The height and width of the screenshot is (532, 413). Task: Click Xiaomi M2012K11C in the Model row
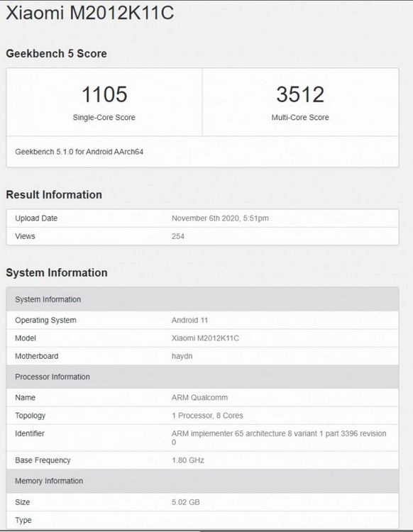click(x=205, y=338)
